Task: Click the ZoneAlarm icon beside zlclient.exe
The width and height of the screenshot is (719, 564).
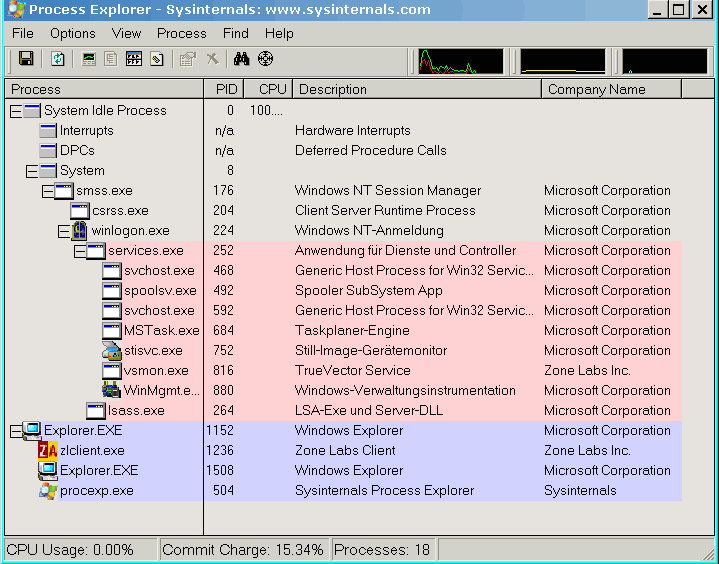Action: (48, 451)
